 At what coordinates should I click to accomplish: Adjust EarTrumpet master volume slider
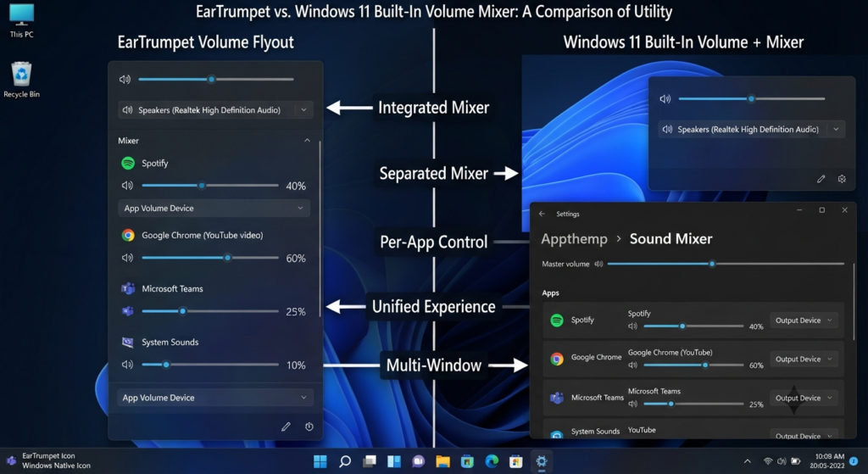click(x=216, y=79)
